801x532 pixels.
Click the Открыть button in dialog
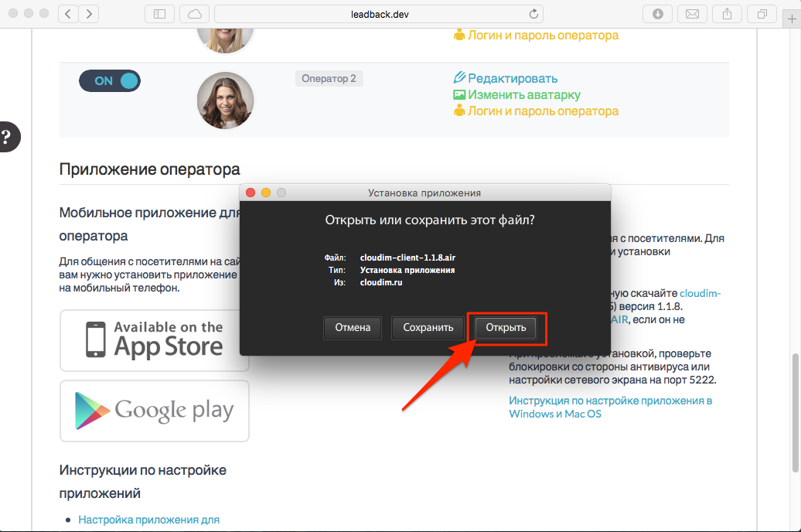(x=506, y=328)
